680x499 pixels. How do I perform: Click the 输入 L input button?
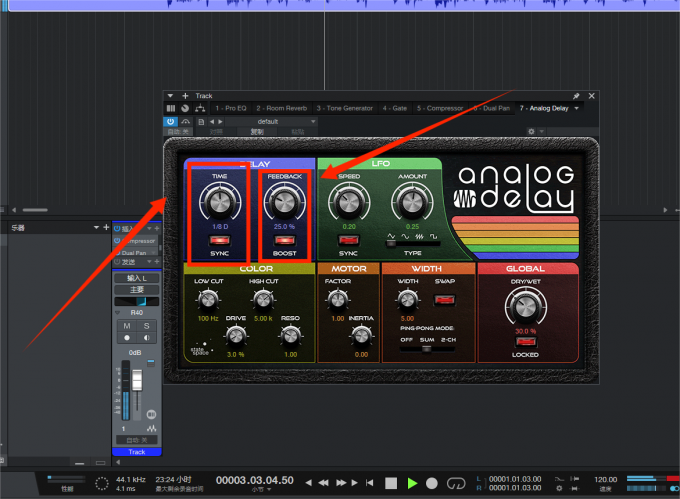[137, 278]
